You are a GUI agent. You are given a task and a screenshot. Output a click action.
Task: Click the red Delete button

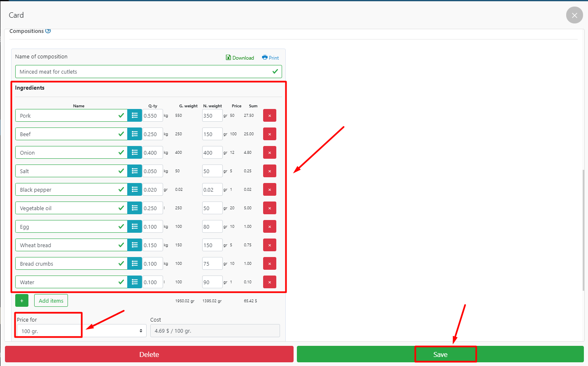(x=149, y=354)
